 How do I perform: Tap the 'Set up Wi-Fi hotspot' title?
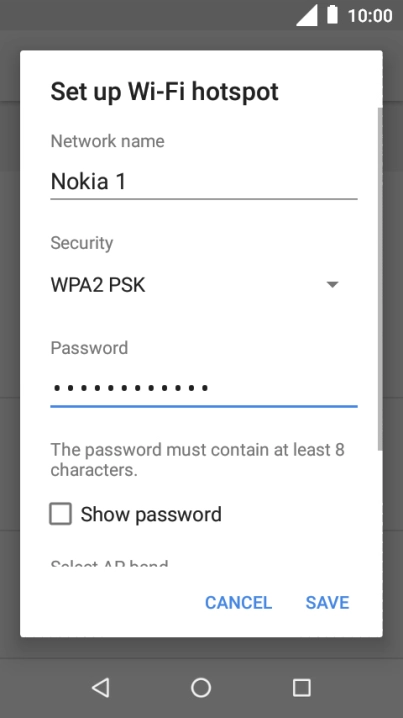point(164,92)
